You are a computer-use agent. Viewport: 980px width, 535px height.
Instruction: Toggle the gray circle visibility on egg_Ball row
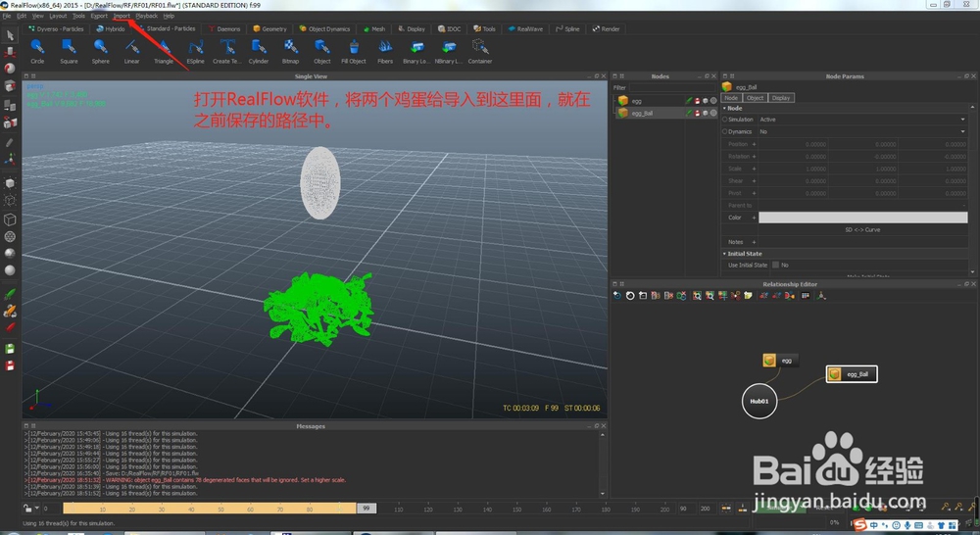click(x=713, y=113)
